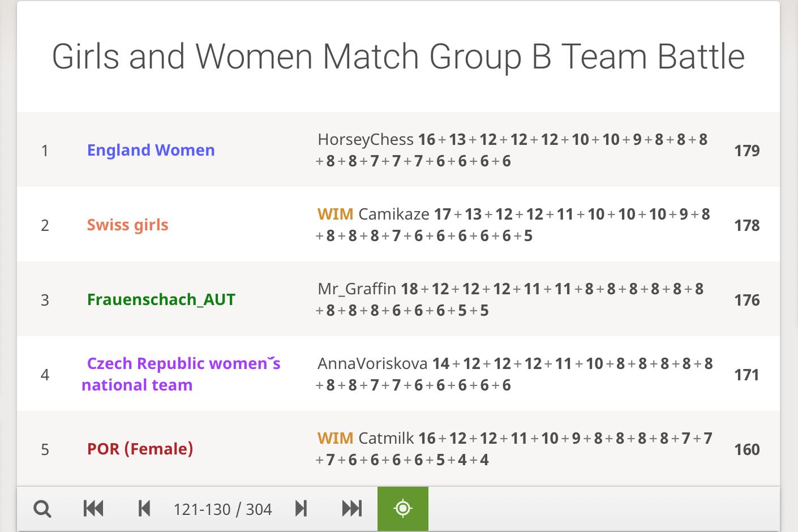Screen dimensions: 798x532
Task: Open Czech Republic women's national team link
Action: coord(181,374)
